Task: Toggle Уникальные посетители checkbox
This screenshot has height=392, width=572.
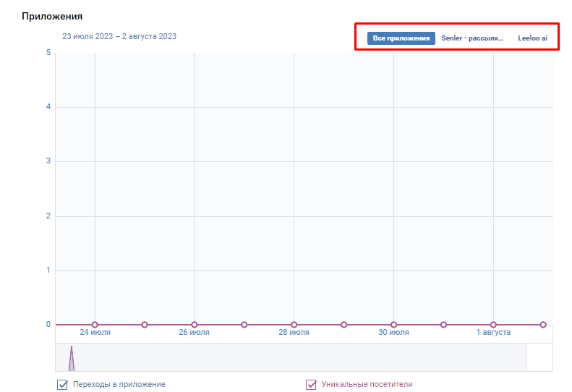Action: 311,384
